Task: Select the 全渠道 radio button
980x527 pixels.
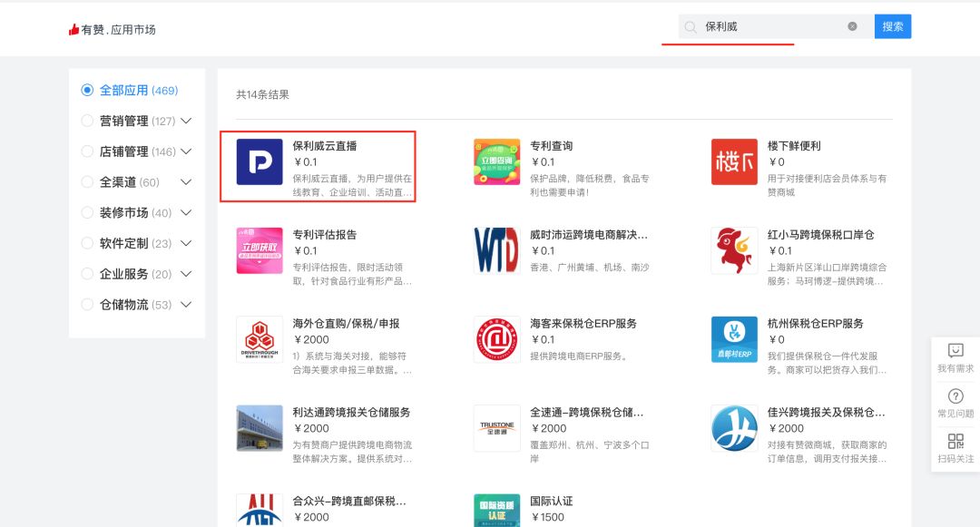Action: pos(87,181)
